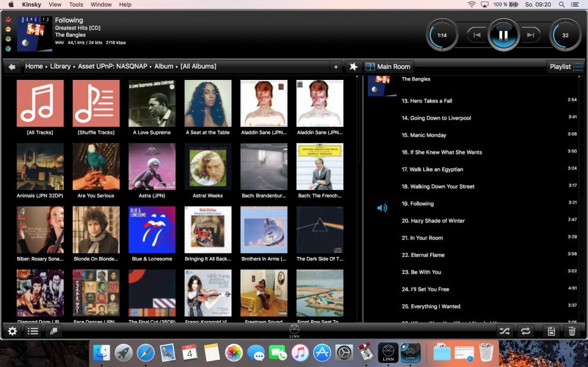The width and height of the screenshot is (588, 367).
Task: Switch to list view icon
Action: click(x=33, y=331)
